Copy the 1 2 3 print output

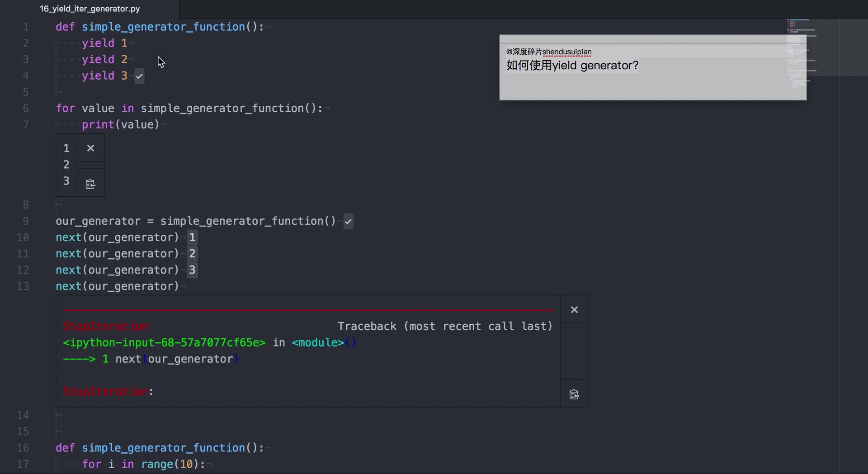(91, 184)
